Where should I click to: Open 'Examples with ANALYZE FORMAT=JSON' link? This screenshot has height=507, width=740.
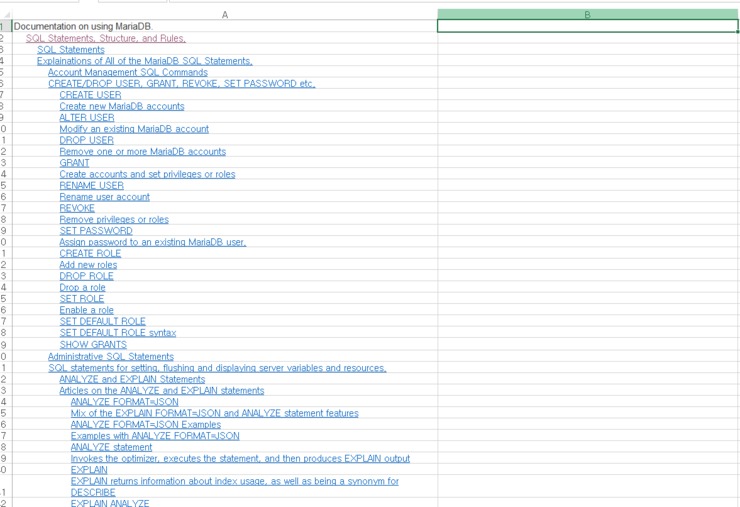pyautogui.click(x=155, y=436)
